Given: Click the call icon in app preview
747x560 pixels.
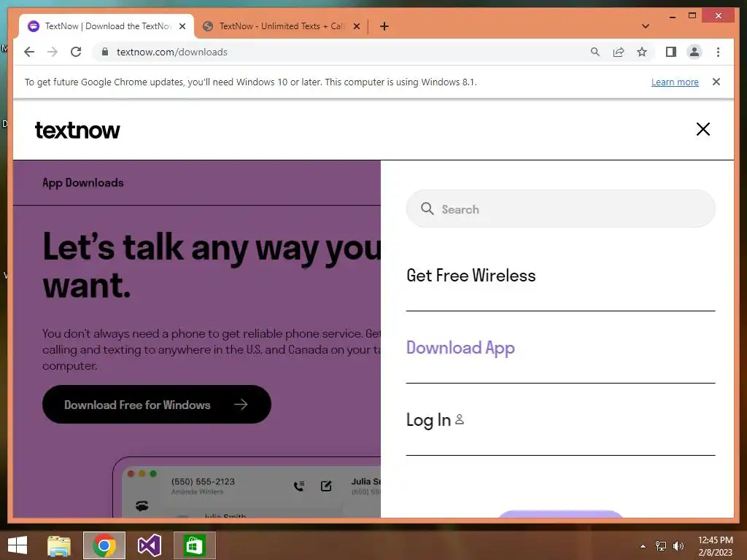Looking at the screenshot, I should (x=299, y=486).
